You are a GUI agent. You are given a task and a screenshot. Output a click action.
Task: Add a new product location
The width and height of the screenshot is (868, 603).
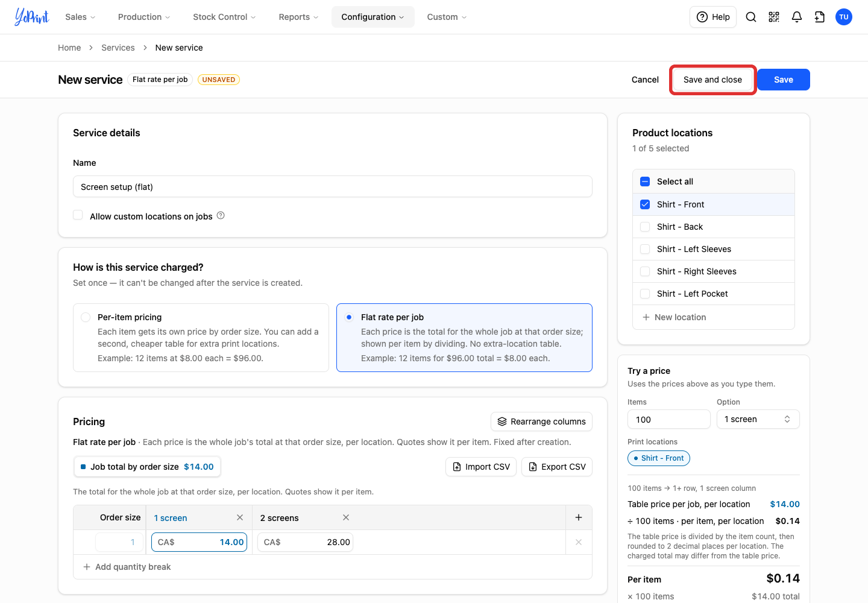(x=675, y=317)
